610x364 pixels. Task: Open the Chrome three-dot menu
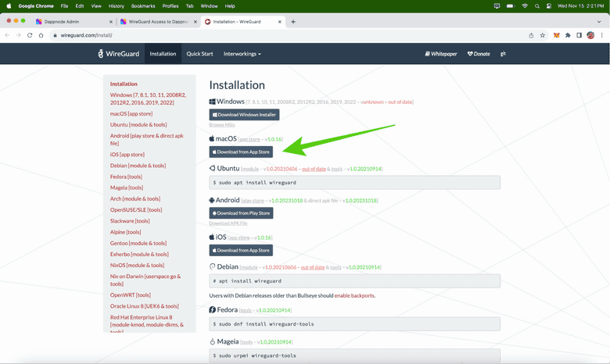point(603,35)
